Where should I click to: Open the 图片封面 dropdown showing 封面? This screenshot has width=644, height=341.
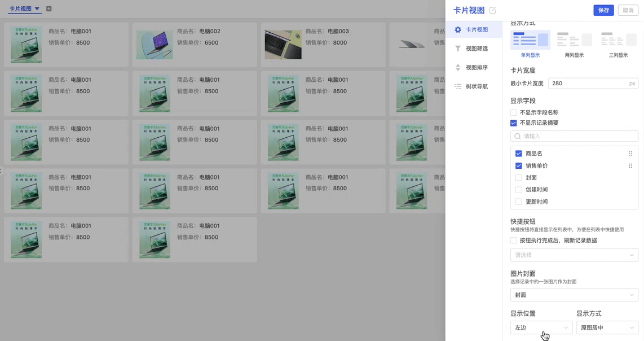[x=574, y=295]
